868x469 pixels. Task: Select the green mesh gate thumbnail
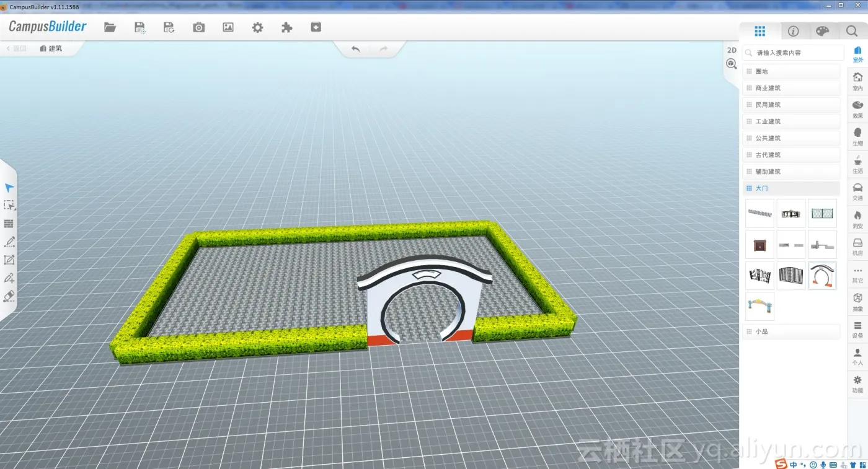pos(822,213)
